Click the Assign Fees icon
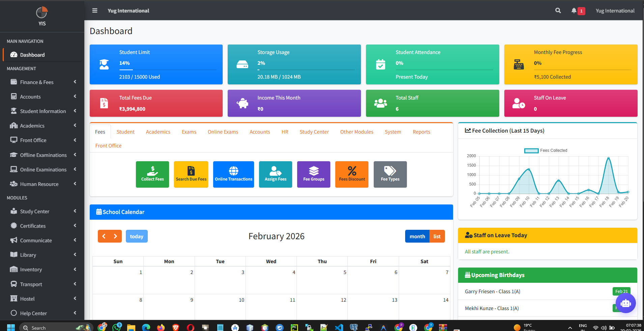Viewport: 644px width, 331px height. [x=275, y=174]
